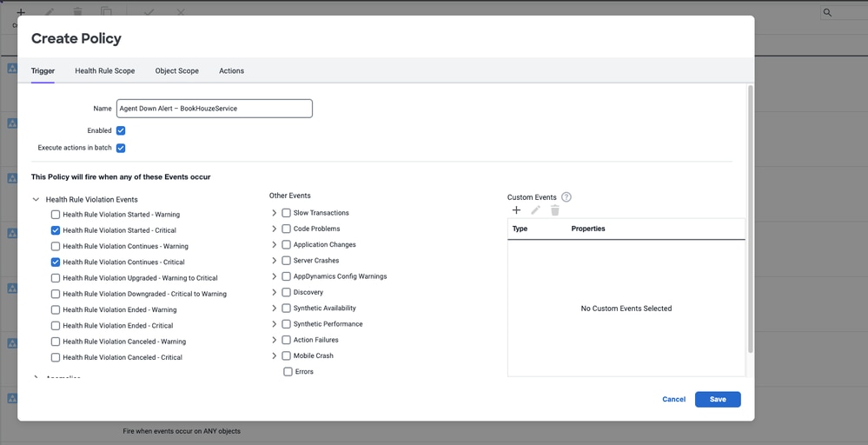This screenshot has height=445, width=868.
Task: Open the Object Scope tab
Action: click(x=177, y=71)
